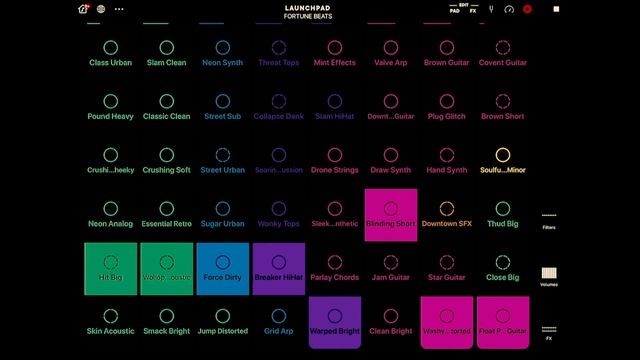Click the globe icon in top bar
The width and height of the screenshot is (640, 360).
101,9
